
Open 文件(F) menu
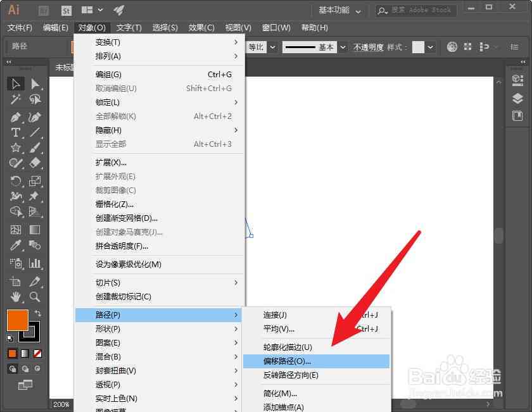click(20, 28)
